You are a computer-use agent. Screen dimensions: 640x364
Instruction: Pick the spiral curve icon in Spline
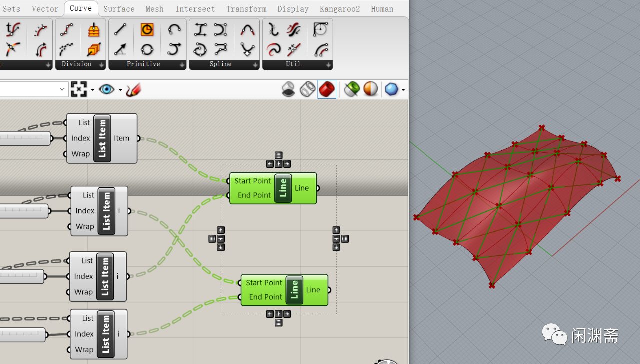pos(200,49)
